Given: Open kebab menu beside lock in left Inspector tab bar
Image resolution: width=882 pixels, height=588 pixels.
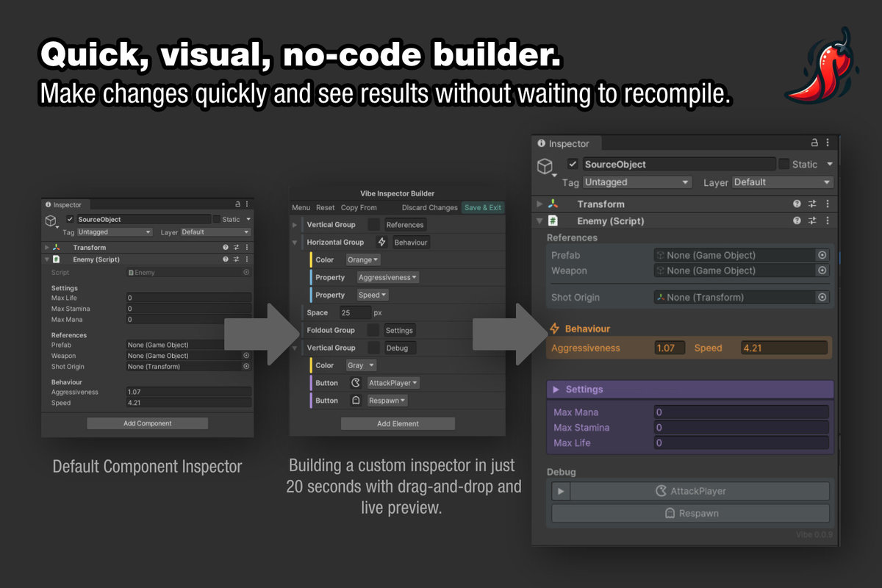Looking at the screenshot, I should [x=246, y=204].
